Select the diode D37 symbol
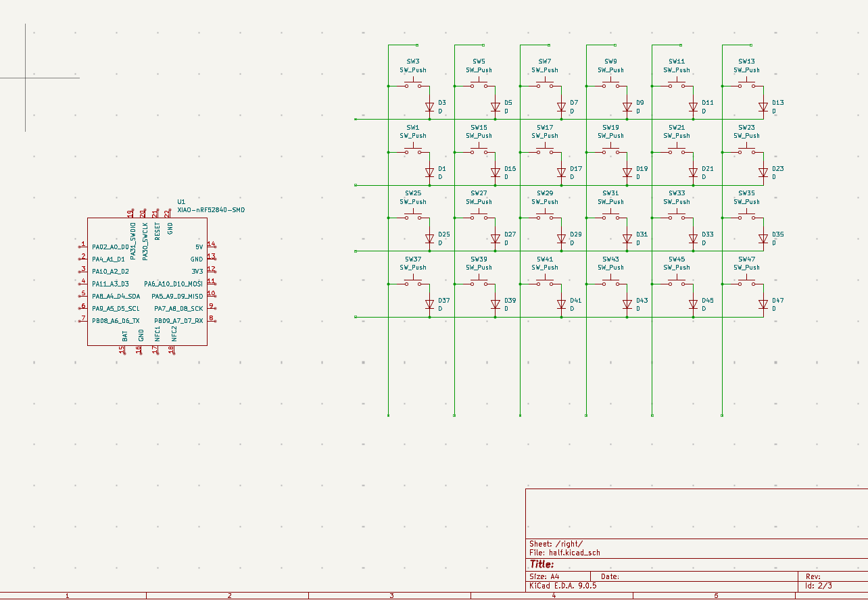Viewport: 868px width, 600px height. tap(429, 303)
